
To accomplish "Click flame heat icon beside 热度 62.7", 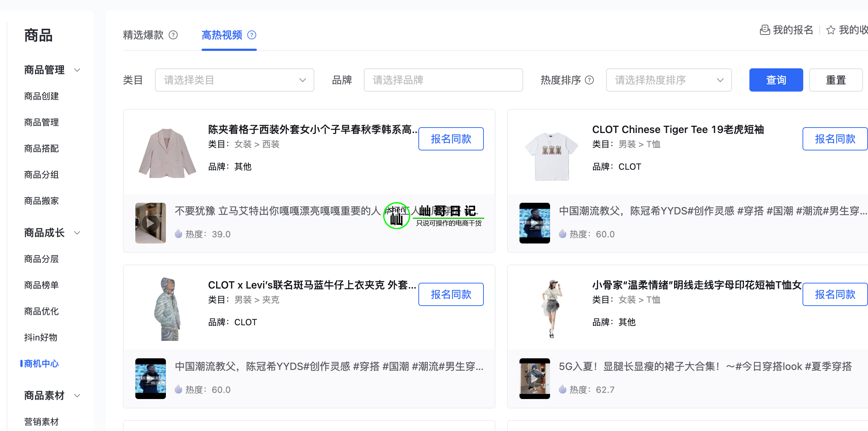I will tap(562, 389).
